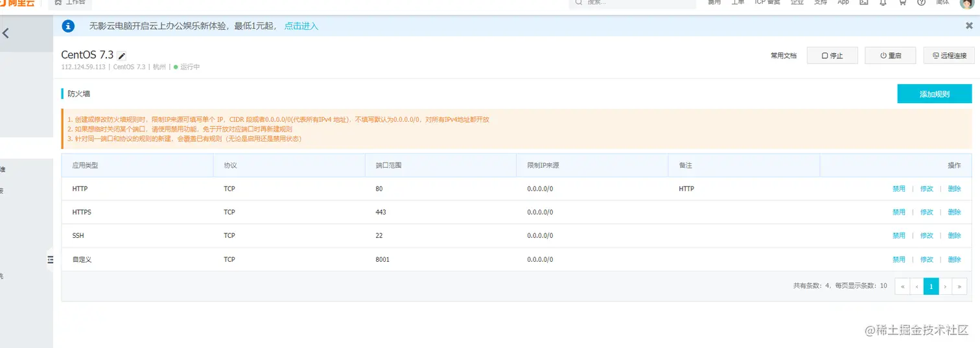The height and width of the screenshot is (348, 980).
Task: Click the Aliyun logo
Action: (17, 3)
